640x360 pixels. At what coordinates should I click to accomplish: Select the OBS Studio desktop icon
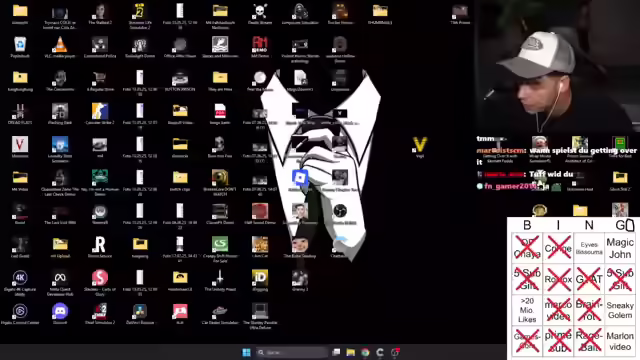[x=340, y=211]
